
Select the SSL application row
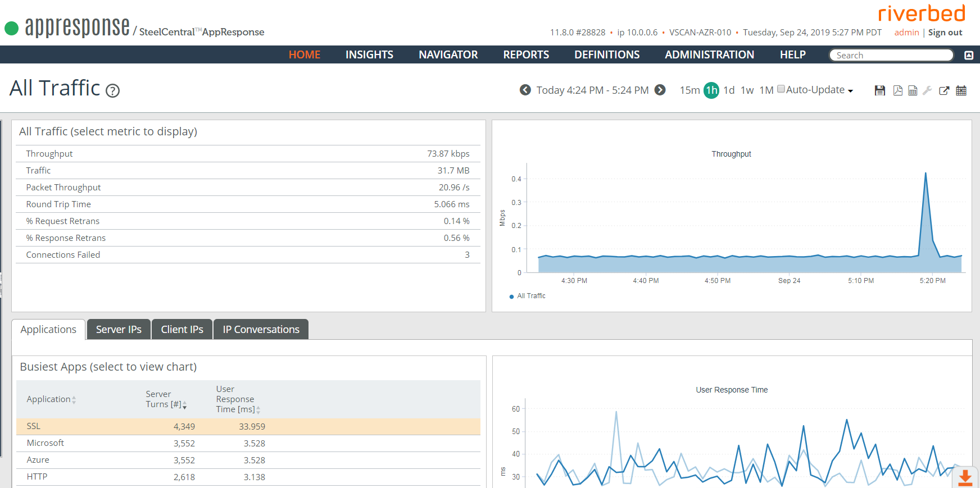coord(248,427)
